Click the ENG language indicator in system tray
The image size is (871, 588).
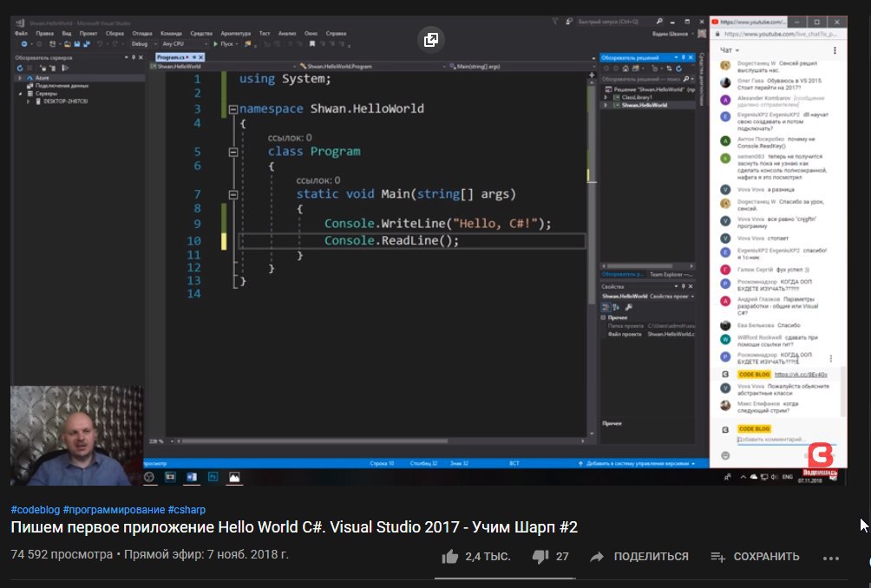pos(787,477)
